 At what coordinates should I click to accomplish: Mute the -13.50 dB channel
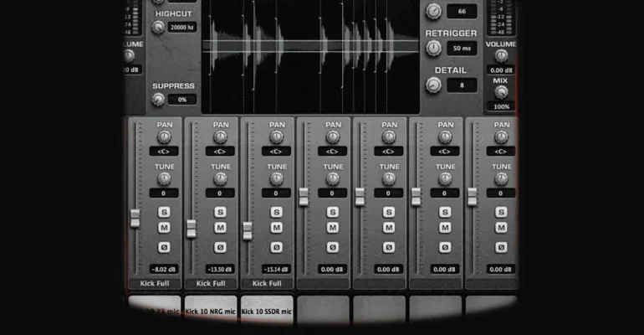[x=220, y=228]
